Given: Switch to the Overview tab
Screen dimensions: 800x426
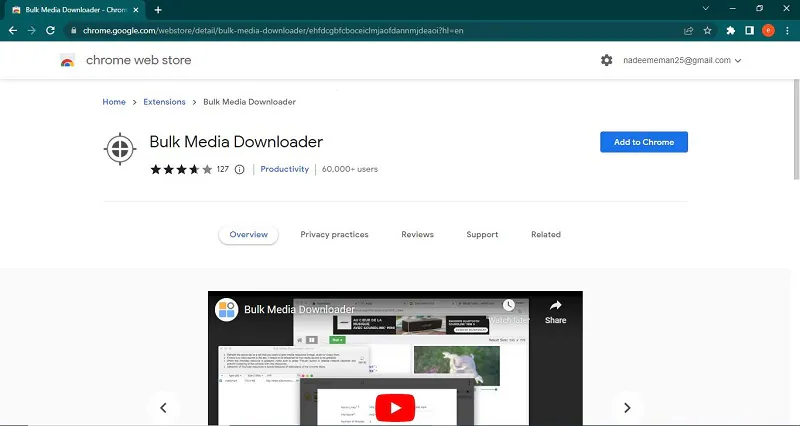Looking at the screenshot, I should (248, 235).
